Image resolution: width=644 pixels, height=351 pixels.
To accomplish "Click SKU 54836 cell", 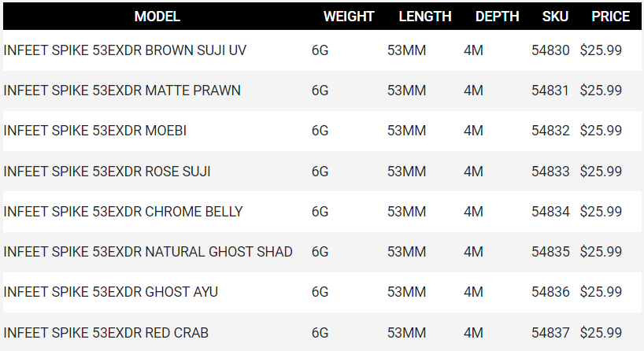I will tap(550, 292).
